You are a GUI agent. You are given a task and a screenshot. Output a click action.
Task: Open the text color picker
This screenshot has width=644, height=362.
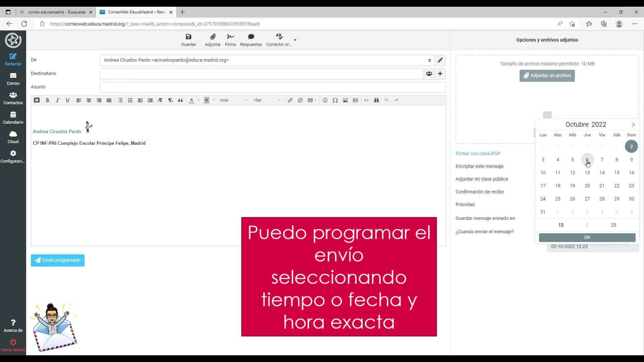pyautogui.click(x=192, y=100)
